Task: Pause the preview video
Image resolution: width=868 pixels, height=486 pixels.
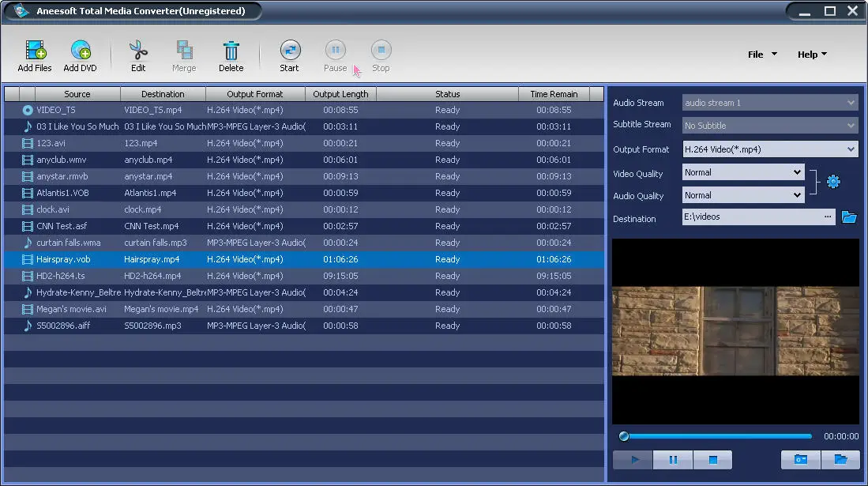Action: pos(673,459)
